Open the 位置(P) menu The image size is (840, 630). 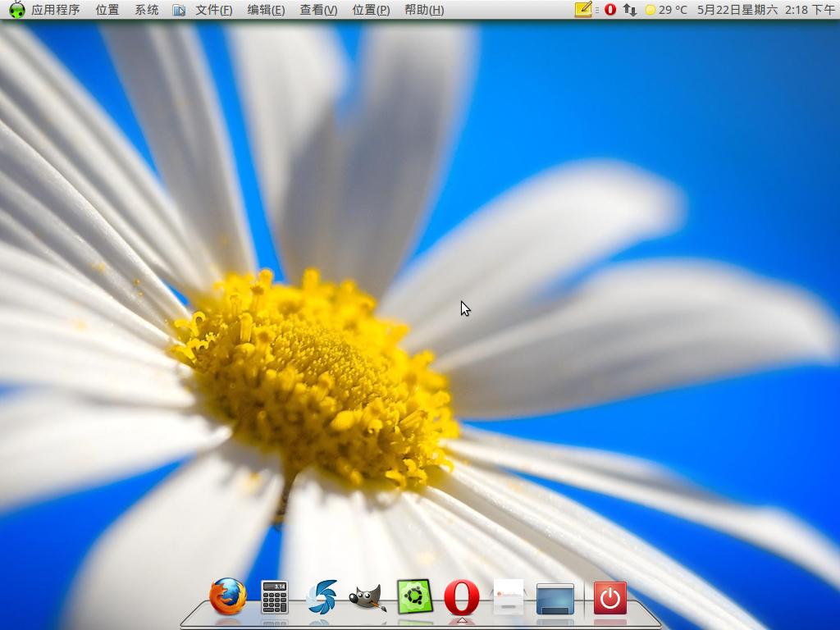point(371,10)
